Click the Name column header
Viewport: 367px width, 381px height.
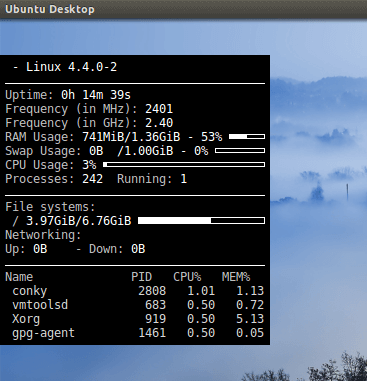click(x=19, y=277)
